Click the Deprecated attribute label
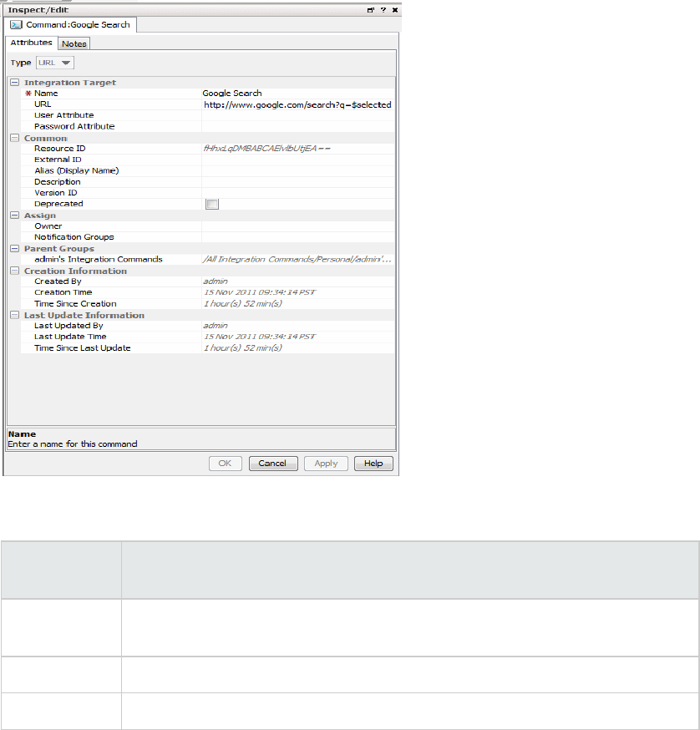Image resolution: width=700 pixels, height=730 pixels. point(58,204)
